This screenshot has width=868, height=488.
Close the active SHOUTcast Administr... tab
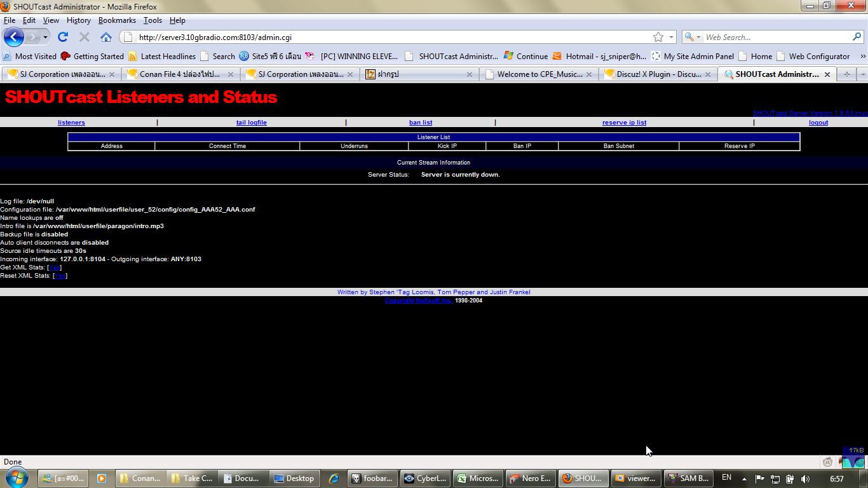(827, 74)
